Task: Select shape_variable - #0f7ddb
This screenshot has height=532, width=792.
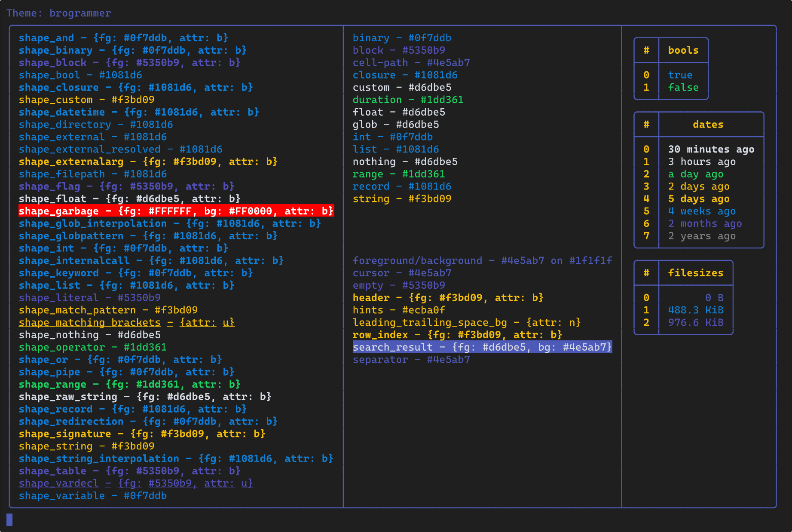Action: coord(93,496)
